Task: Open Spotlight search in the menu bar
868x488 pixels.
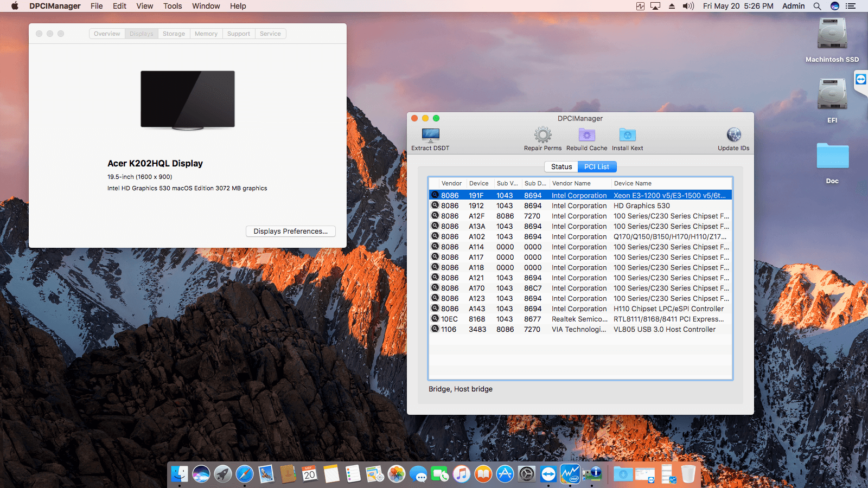Action: pyautogui.click(x=817, y=6)
